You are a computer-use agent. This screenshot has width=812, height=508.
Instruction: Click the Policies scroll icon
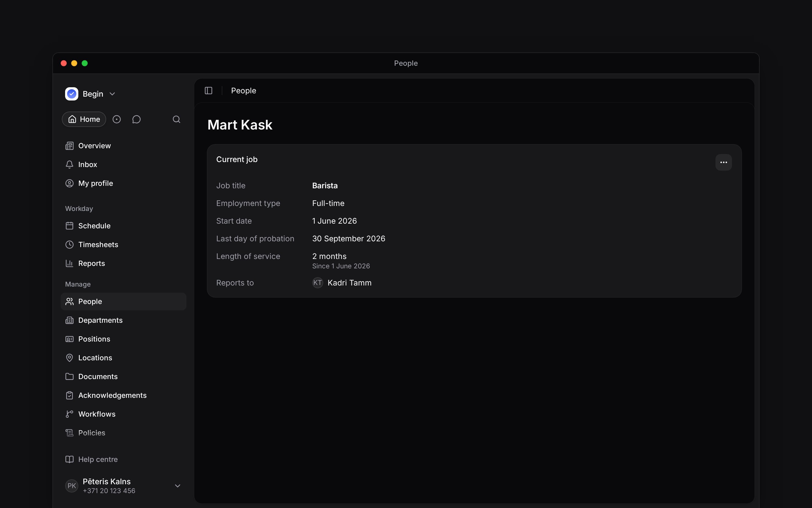coord(70,433)
